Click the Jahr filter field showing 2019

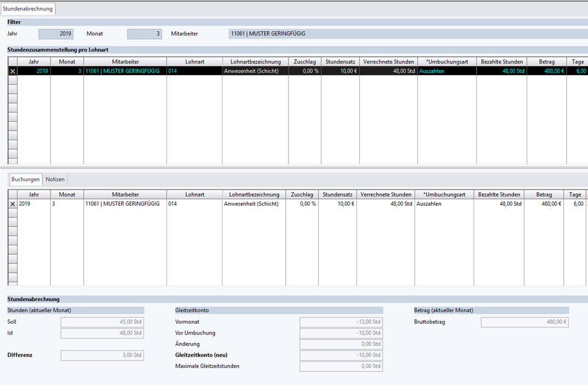click(x=55, y=34)
